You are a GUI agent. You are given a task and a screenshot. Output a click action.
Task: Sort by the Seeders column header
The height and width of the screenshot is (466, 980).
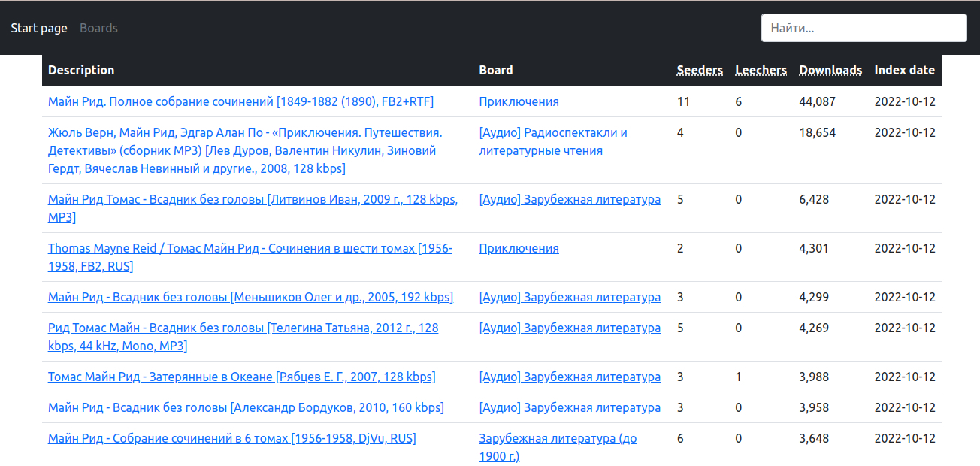[700, 70]
